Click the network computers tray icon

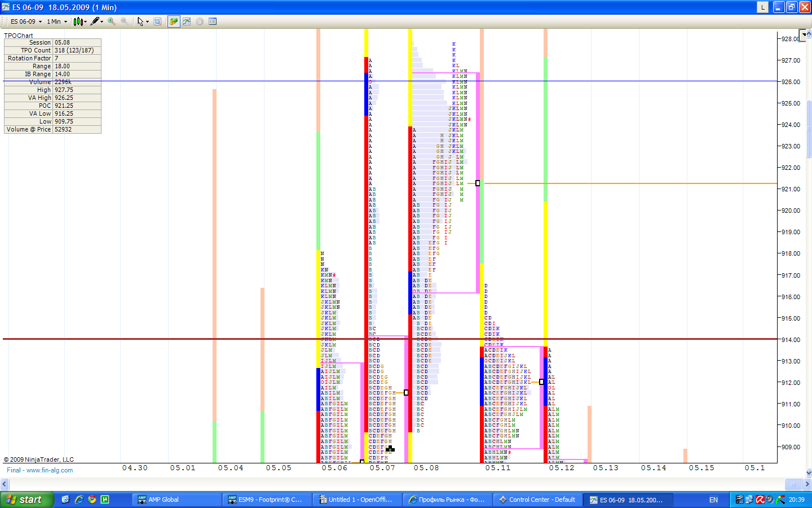click(749, 500)
